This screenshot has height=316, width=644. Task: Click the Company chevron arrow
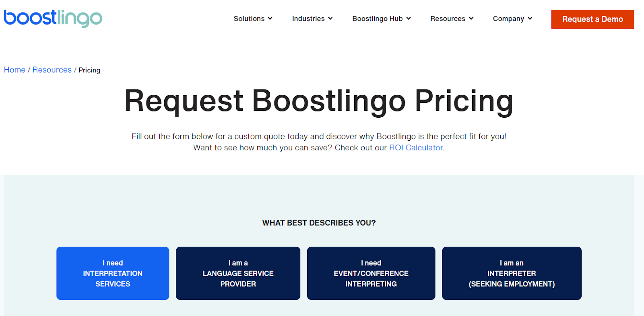point(530,19)
